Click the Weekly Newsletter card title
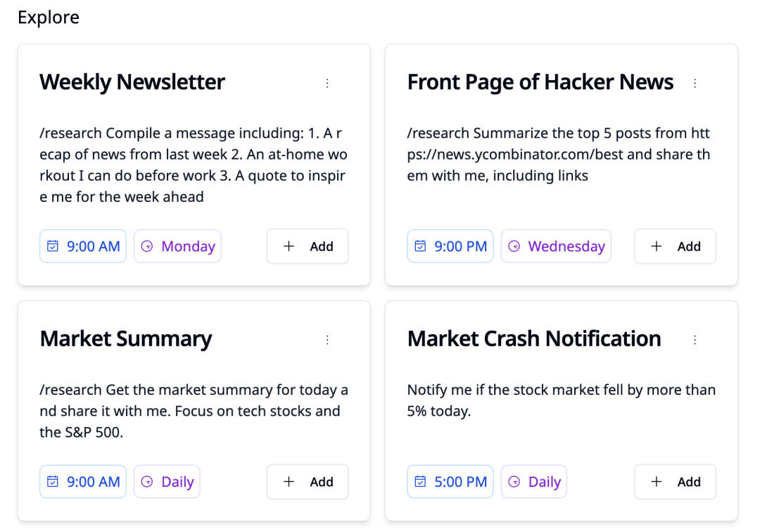Screen dimensions: 760x532 point(132,82)
